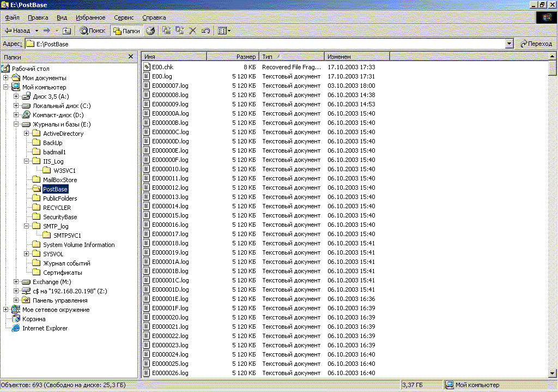Select file E000001A.log
The image size is (558, 392).
(170, 262)
